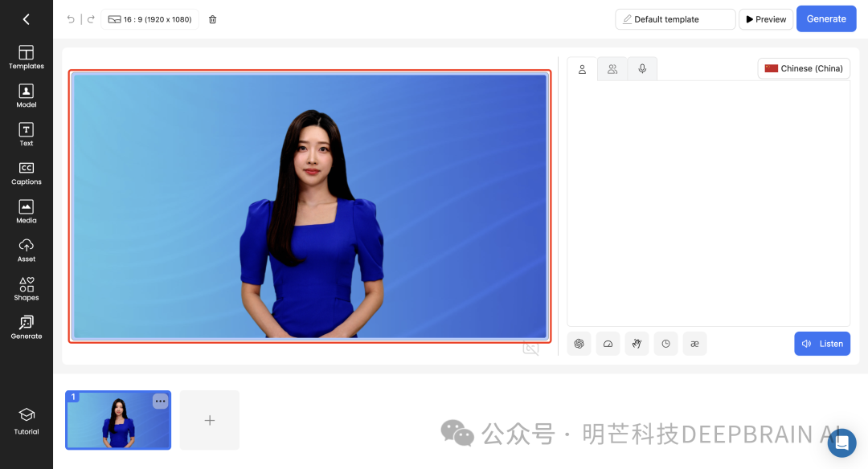Screen dimensions: 868x469
Task: Click inside the script text area
Action: (x=709, y=203)
